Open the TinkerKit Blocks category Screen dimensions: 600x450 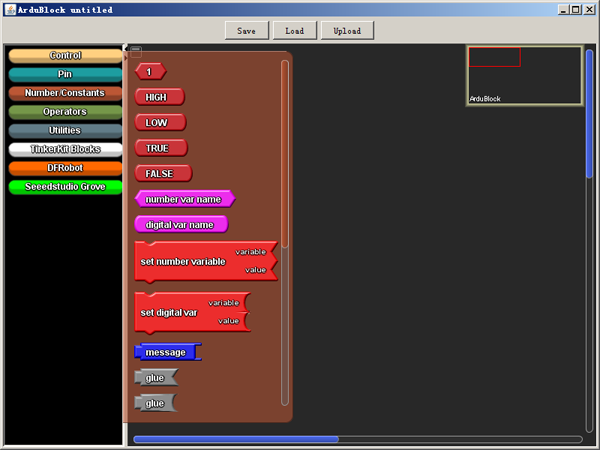(65, 149)
